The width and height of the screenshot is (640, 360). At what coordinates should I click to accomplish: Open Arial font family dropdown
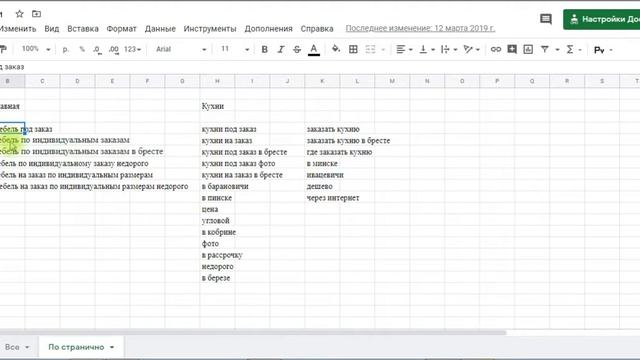(x=181, y=49)
